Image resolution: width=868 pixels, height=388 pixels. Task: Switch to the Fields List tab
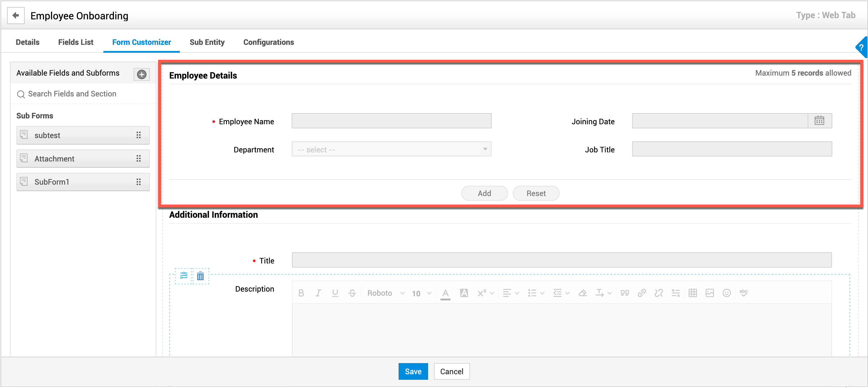76,42
